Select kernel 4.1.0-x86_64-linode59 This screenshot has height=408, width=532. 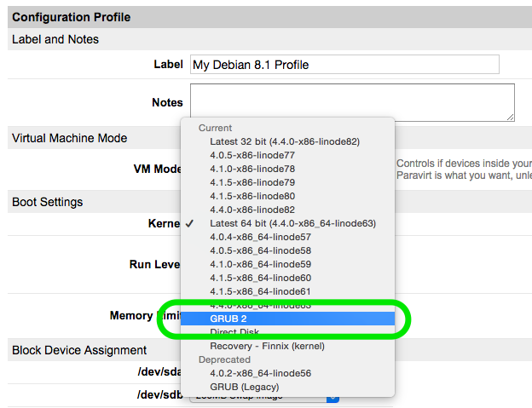click(260, 264)
